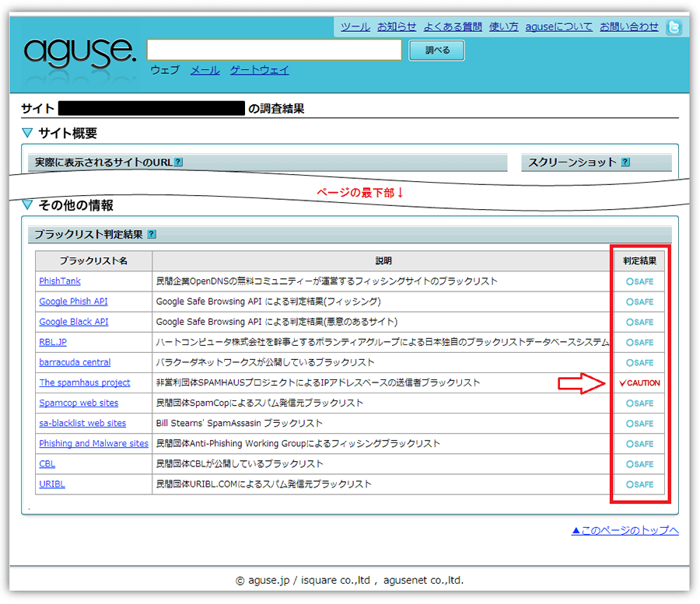
Task: Open the よくある質問 menu link
Action: (453, 26)
